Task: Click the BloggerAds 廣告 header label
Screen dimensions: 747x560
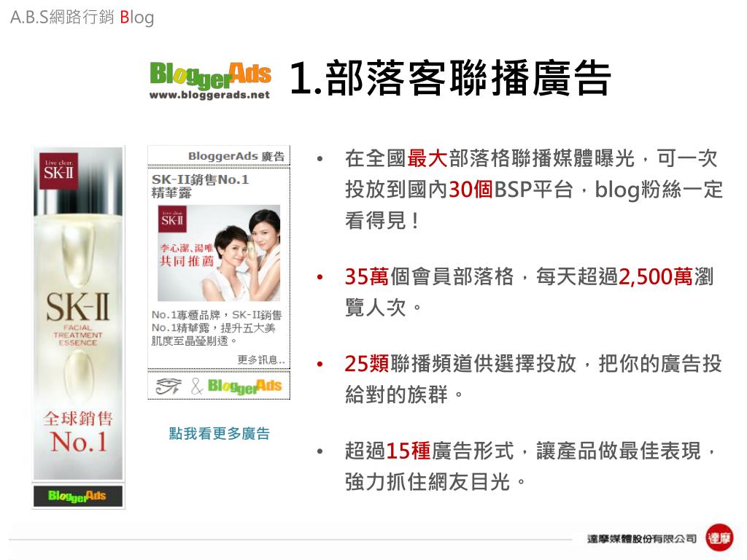Action: [x=236, y=156]
